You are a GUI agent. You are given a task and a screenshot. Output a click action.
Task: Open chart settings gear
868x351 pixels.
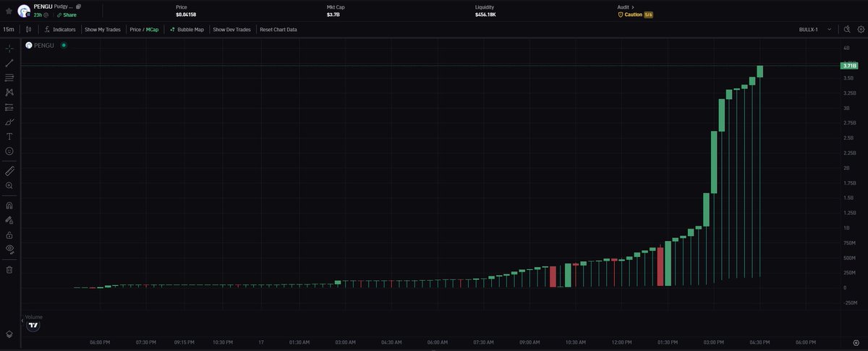point(860,30)
